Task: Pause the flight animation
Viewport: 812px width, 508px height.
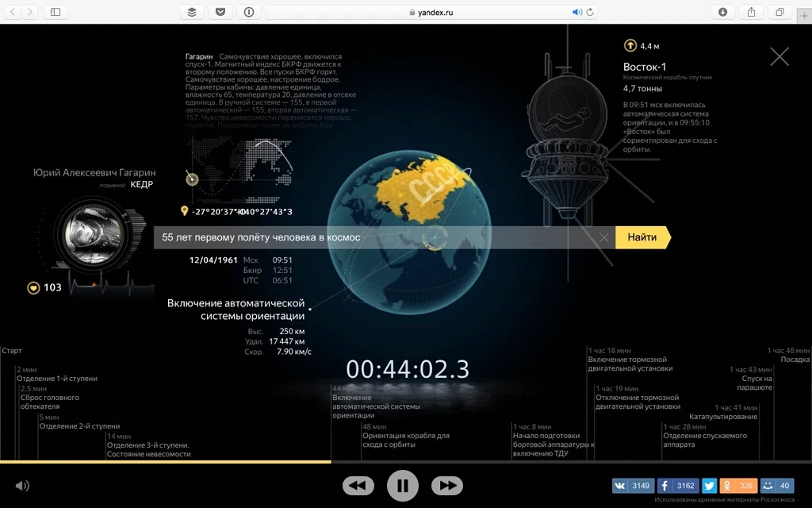Action: point(402,486)
